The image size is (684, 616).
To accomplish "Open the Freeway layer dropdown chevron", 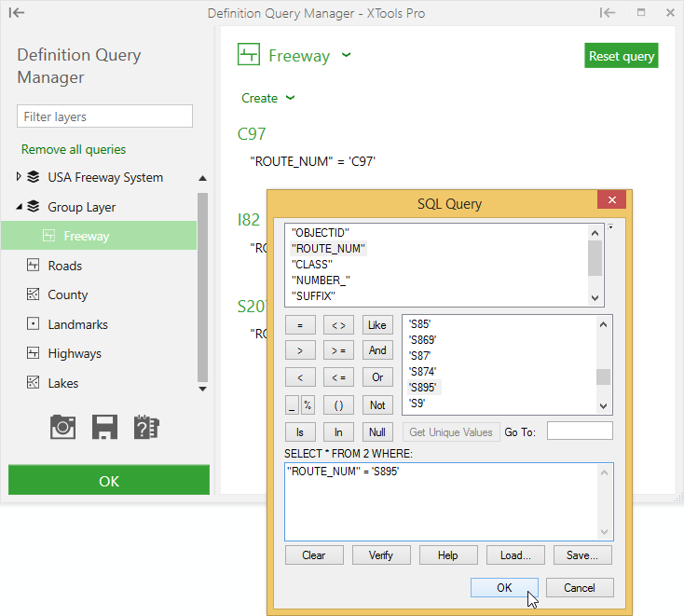I will pyautogui.click(x=347, y=55).
